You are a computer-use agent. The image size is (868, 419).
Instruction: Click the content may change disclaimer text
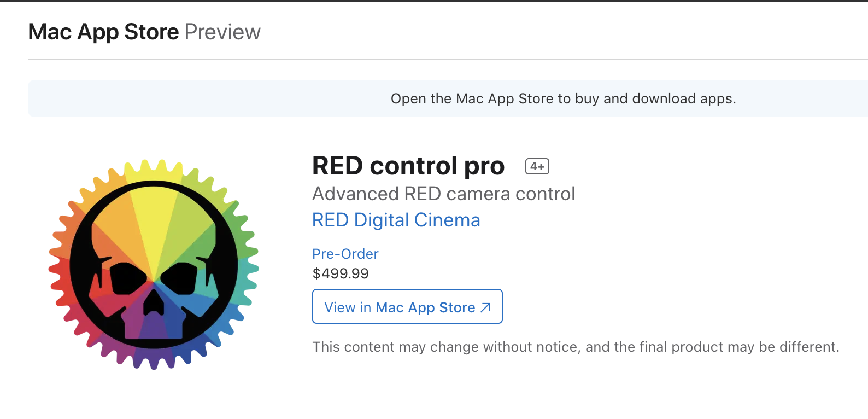(x=575, y=347)
